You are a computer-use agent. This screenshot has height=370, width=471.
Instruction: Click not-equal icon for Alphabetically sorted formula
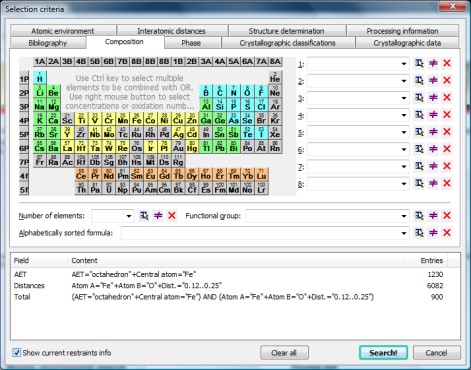[x=433, y=233]
